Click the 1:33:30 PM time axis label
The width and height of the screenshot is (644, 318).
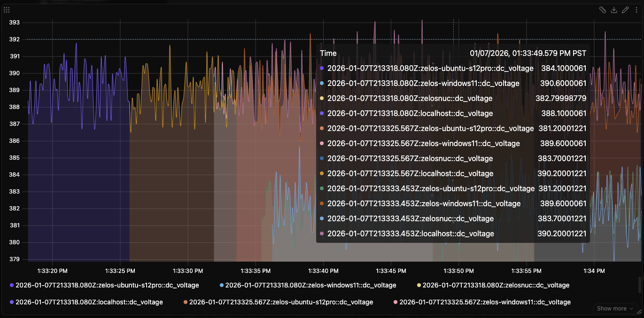(x=188, y=271)
